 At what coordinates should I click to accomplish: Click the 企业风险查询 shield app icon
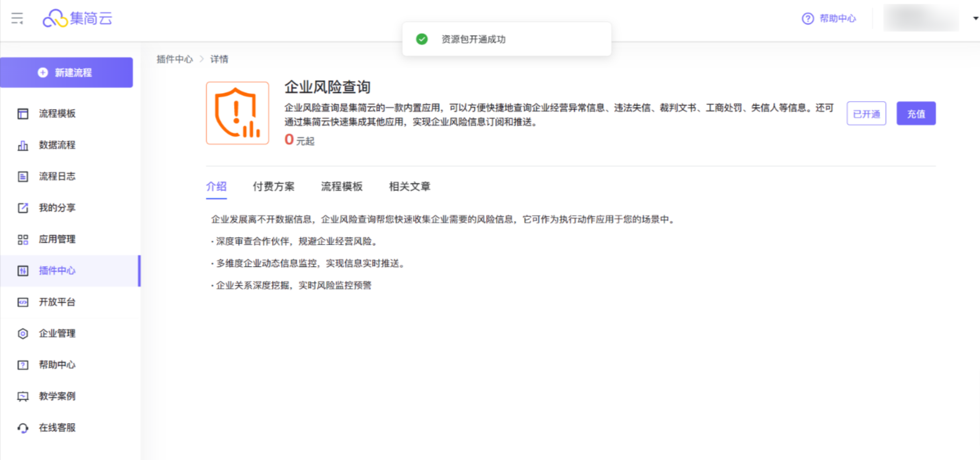pyautogui.click(x=237, y=113)
